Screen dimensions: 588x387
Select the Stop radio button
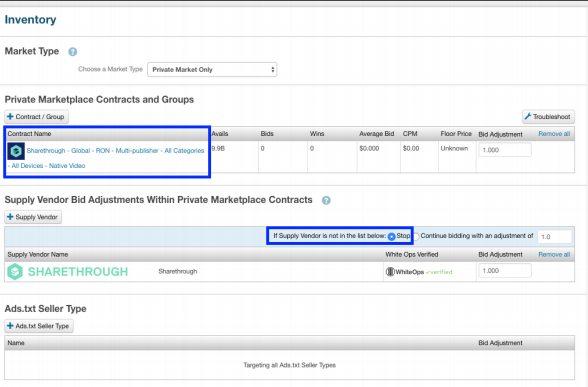point(391,236)
